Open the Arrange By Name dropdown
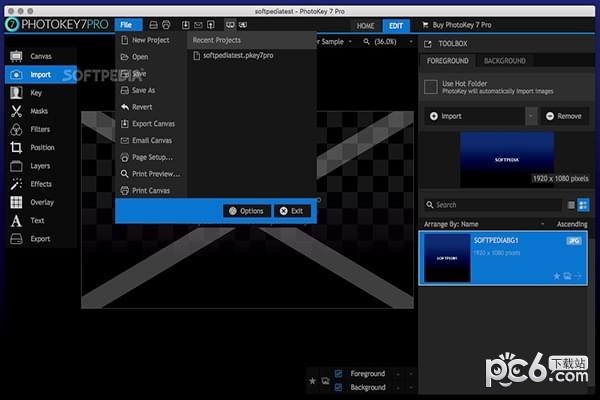 point(484,224)
